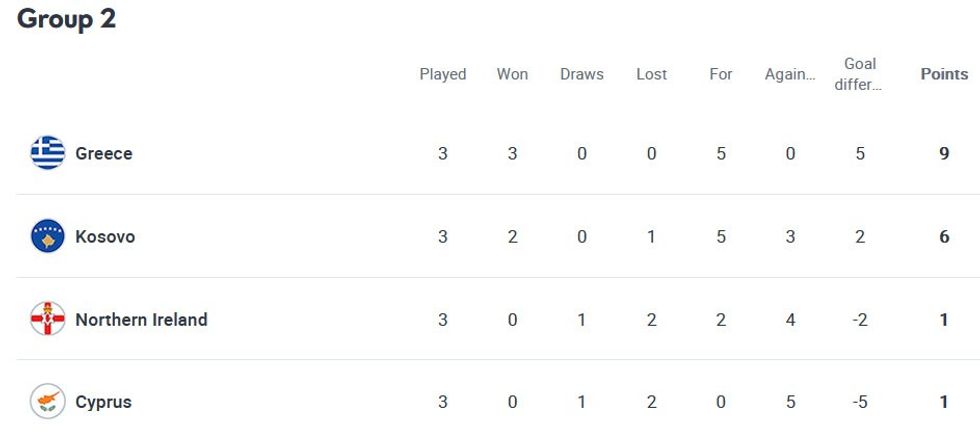Click the Kosovo flag icon
This screenshot has width=980, height=444.
pyautogui.click(x=47, y=237)
